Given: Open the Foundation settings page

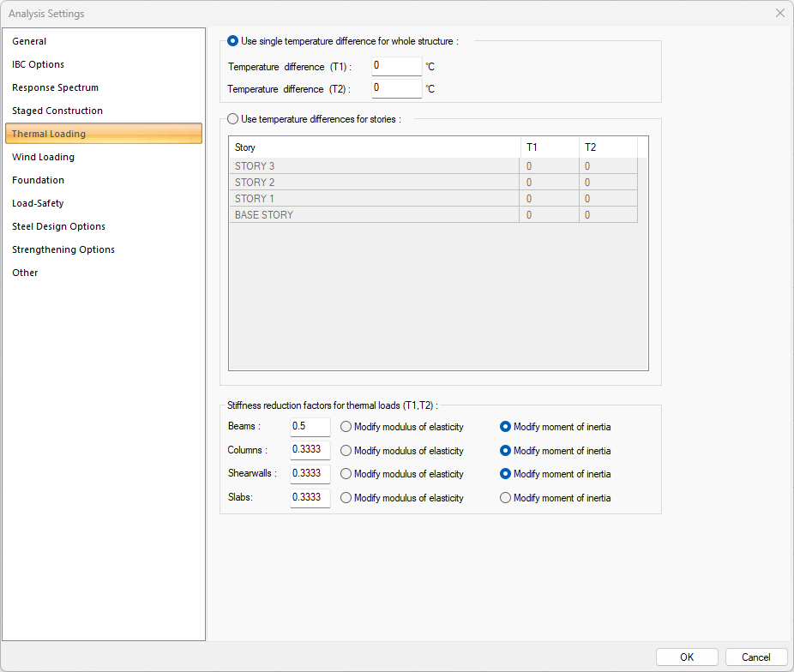Looking at the screenshot, I should [38, 180].
